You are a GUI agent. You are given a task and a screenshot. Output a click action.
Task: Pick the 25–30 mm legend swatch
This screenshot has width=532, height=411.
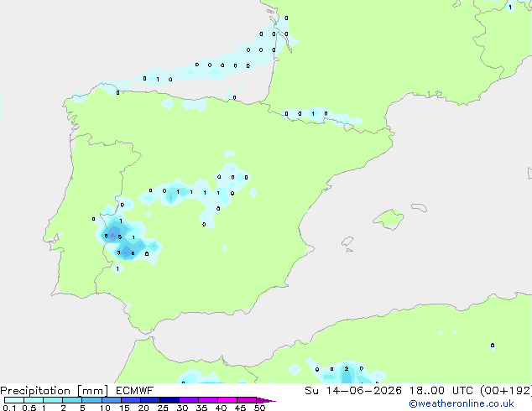tap(169, 400)
